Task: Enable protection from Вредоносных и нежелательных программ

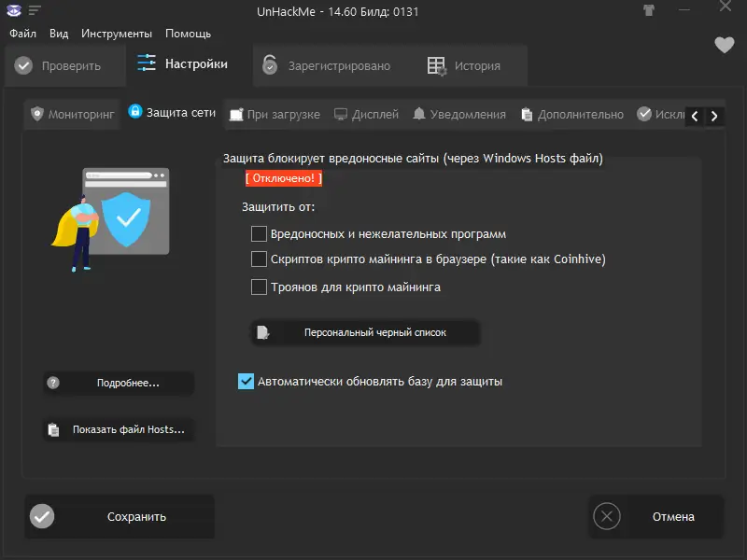Action: coord(259,234)
